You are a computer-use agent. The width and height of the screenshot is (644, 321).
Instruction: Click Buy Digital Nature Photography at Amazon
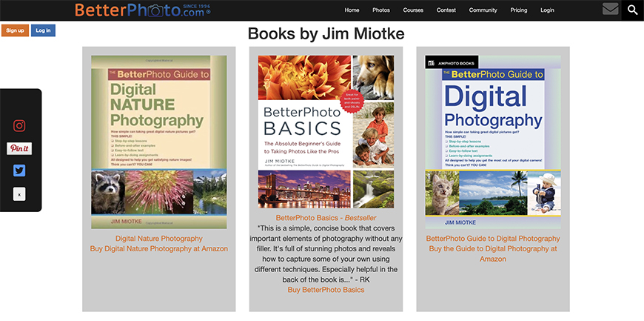159,248
